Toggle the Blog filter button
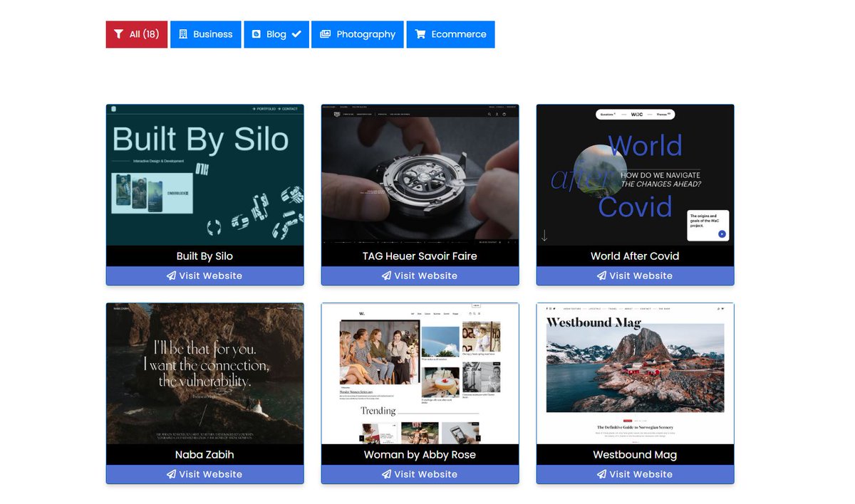855x504 pixels. click(x=276, y=34)
